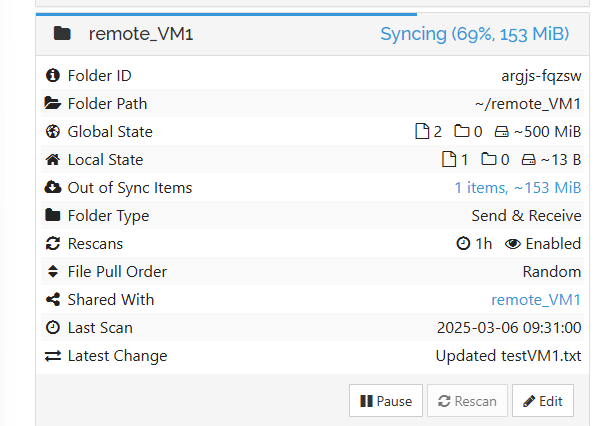Image resolution: width=611 pixels, height=426 pixels.
Task: Click the open folder icon beside Folder Path
Action: click(53, 103)
